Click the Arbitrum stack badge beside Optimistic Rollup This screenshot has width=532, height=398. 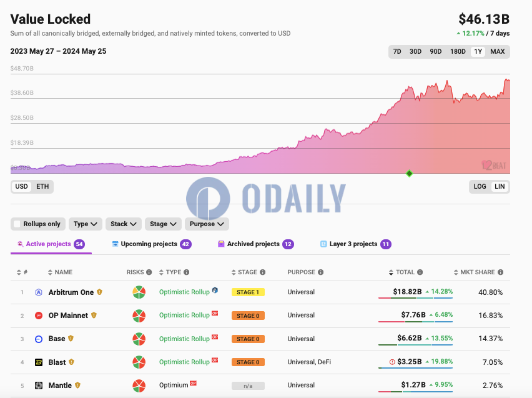215,290
